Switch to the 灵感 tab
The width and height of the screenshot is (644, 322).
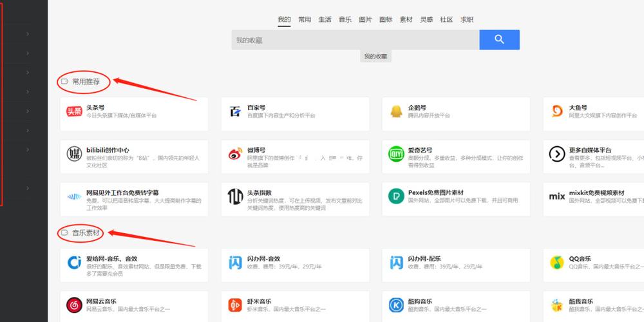[x=426, y=19]
